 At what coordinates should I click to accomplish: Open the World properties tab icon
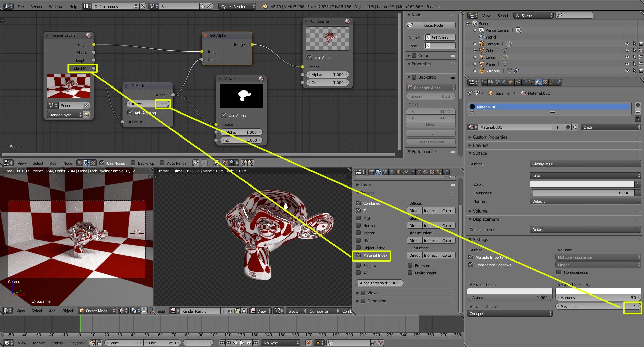tap(504, 82)
